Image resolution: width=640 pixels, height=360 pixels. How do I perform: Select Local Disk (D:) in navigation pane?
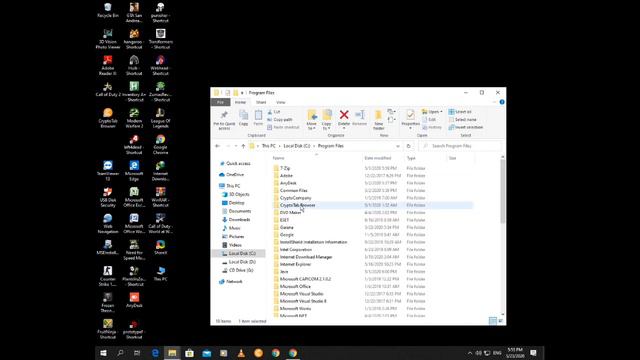point(239,262)
